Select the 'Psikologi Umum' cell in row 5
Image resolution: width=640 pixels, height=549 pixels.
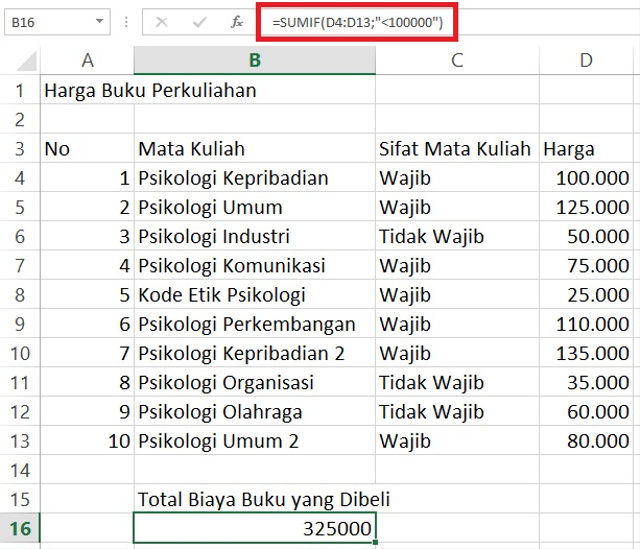point(255,207)
